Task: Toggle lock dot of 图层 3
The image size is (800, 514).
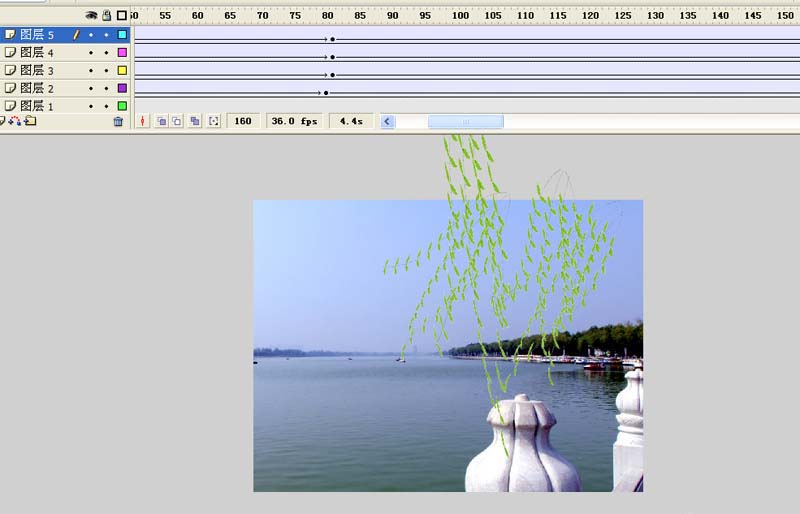Action: [106, 70]
